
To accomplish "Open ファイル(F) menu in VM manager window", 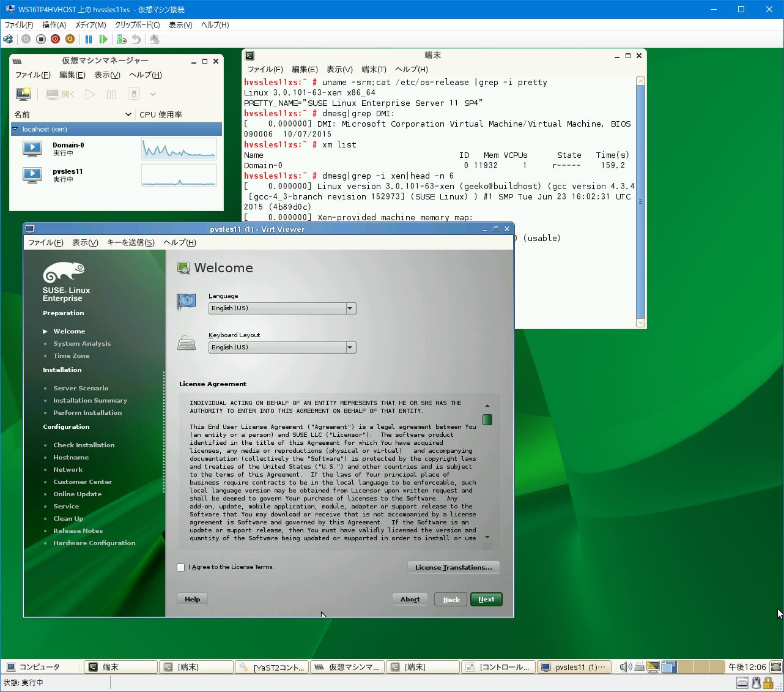I will pos(32,75).
